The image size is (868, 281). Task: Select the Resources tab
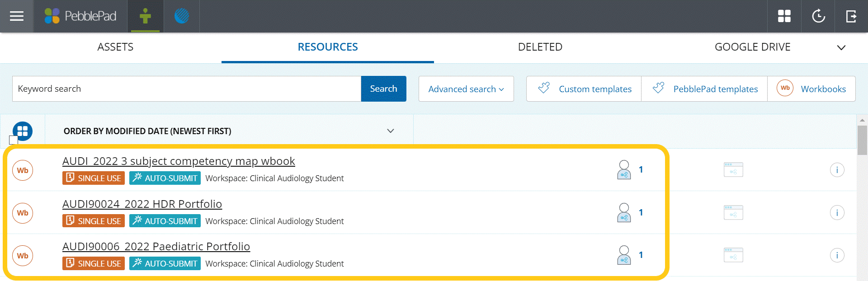coord(328,47)
